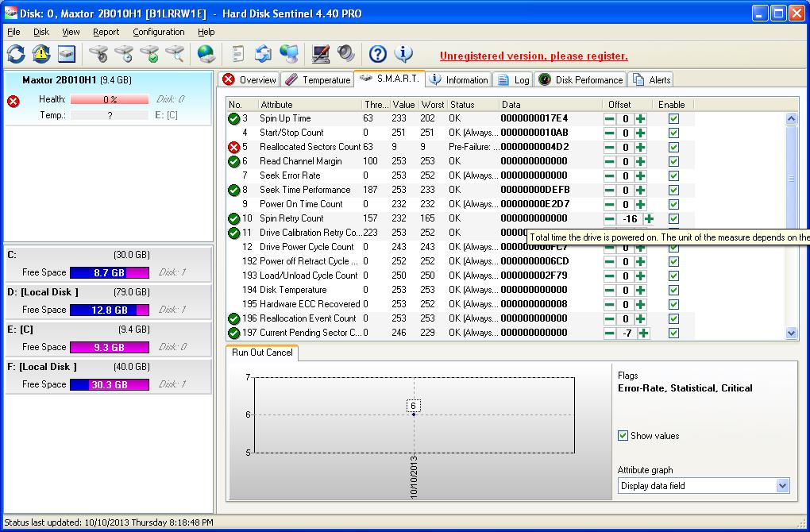This screenshot has width=810, height=532.
Task: Click the blue info bubble toolbar icon
Action: click(x=403, y=54)
